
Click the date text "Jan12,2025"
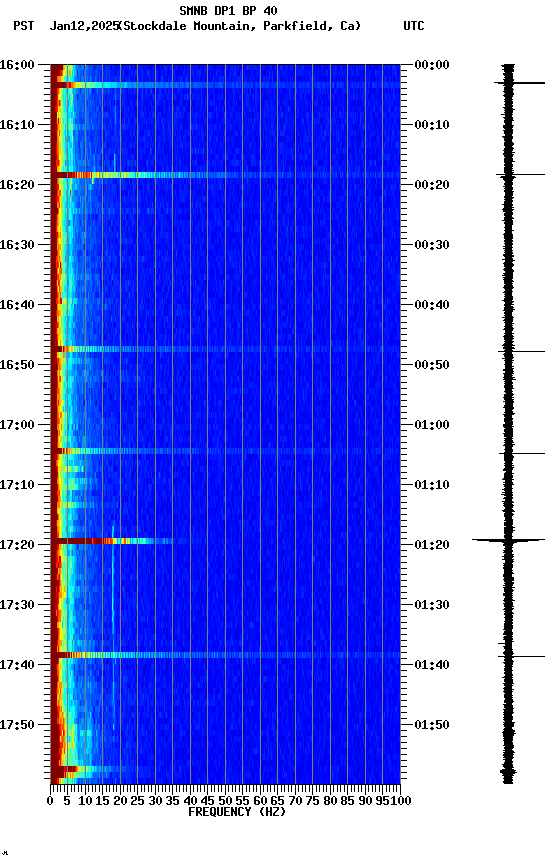(x=84, y=26)
